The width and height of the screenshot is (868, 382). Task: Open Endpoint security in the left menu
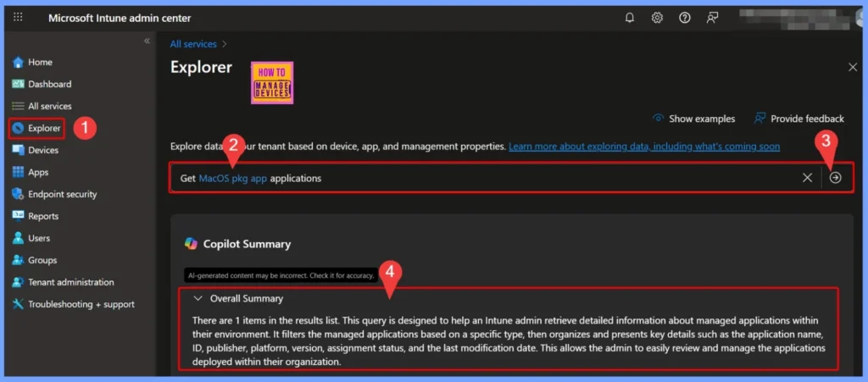tap(63, 194)
